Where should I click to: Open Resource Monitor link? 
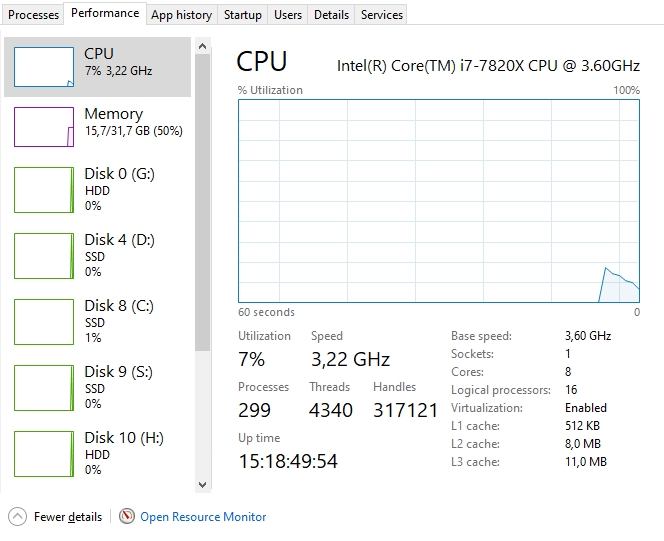pyautogui.click(x=203, y=517)
